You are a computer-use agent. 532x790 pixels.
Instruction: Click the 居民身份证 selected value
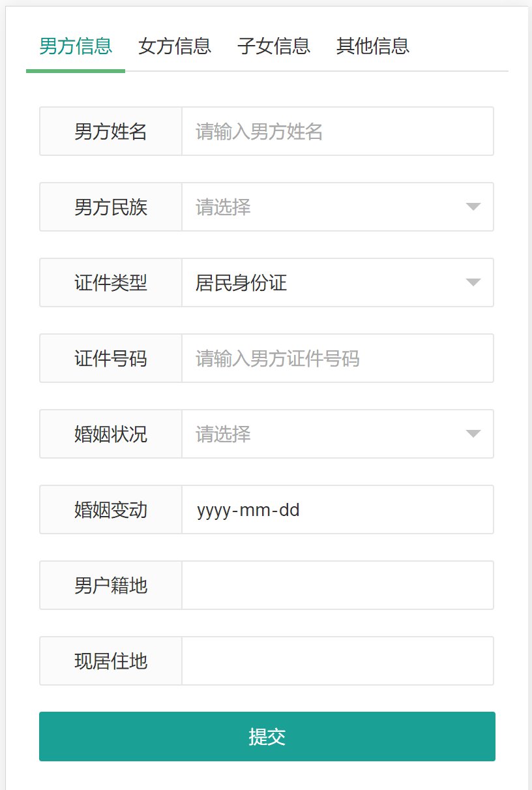pyautogui.click(x=241, y=283)
